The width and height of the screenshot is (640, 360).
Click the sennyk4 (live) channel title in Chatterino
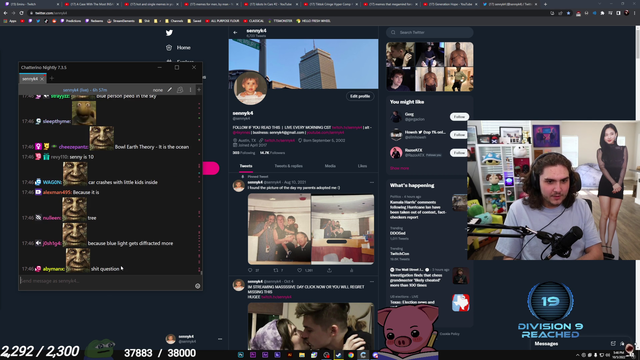point(85,90)
